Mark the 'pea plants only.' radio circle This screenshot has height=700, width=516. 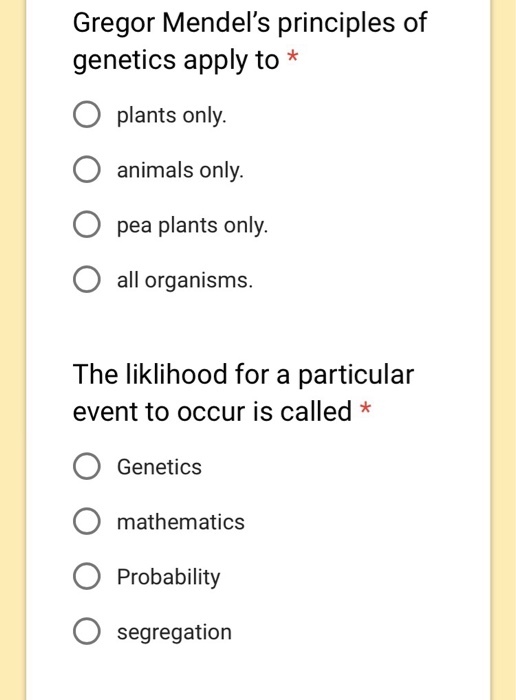87,224
